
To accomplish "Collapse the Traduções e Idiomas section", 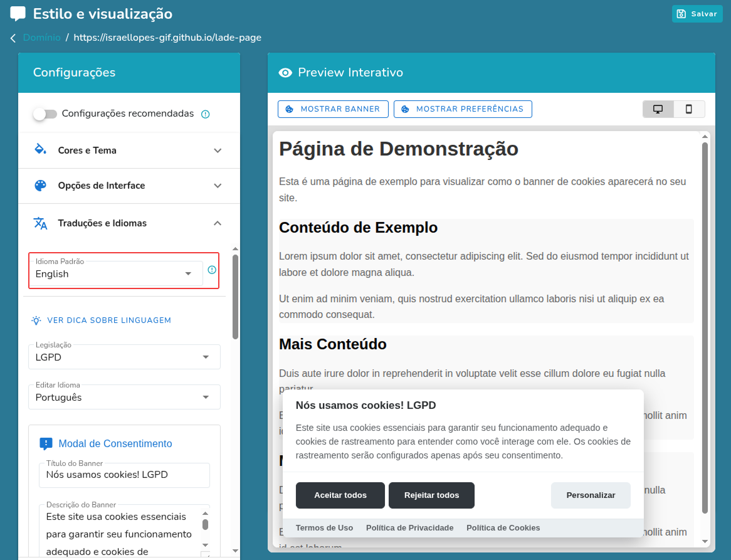I will (x=218, y=223).
